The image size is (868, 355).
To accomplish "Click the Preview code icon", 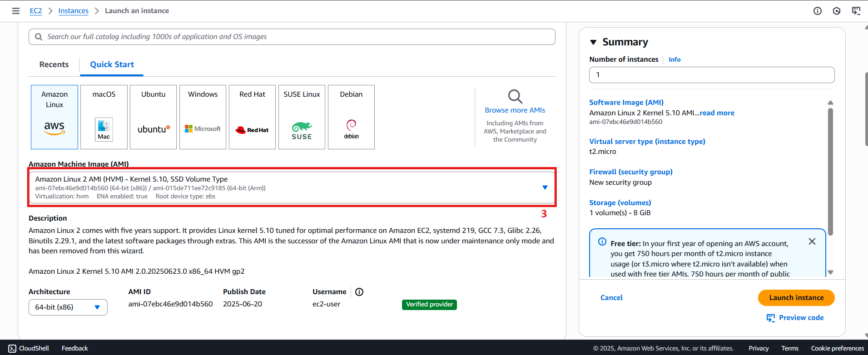I will click(x=771, y=318).
